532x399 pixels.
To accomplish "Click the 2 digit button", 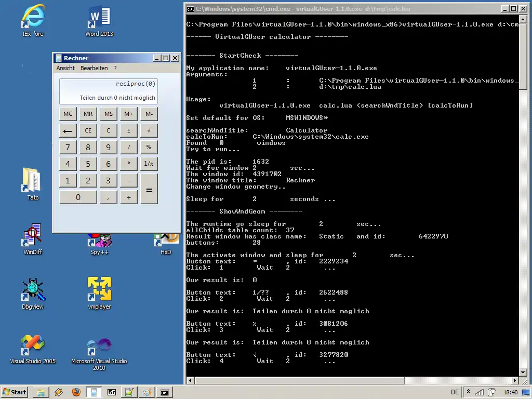I will click(x=88, y=180).
